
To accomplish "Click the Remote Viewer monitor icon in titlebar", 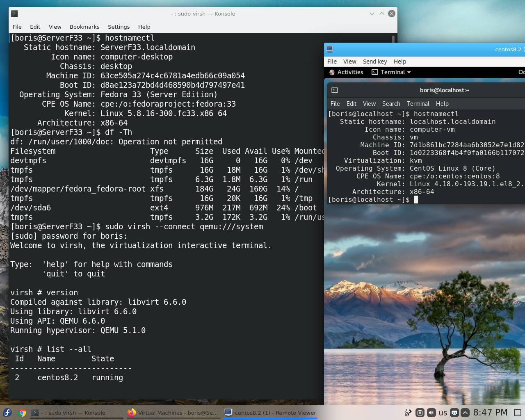I will tap(329, 49).
